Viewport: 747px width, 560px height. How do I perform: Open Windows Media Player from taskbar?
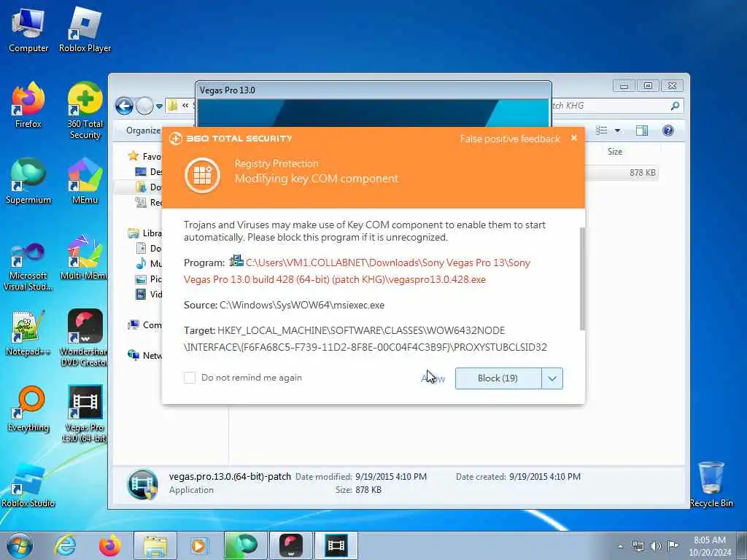pos(198,545)
